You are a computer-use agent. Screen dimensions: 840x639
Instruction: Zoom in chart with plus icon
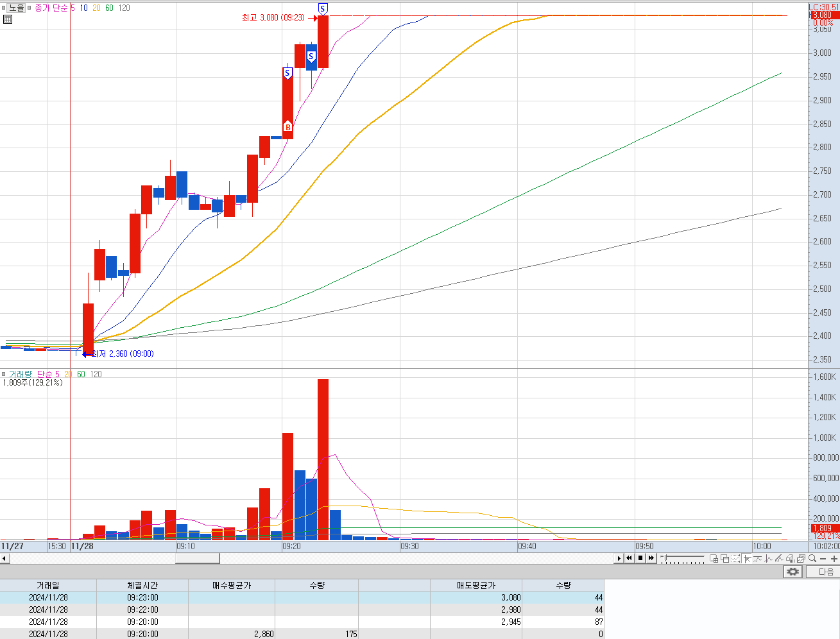pos(834,559)
